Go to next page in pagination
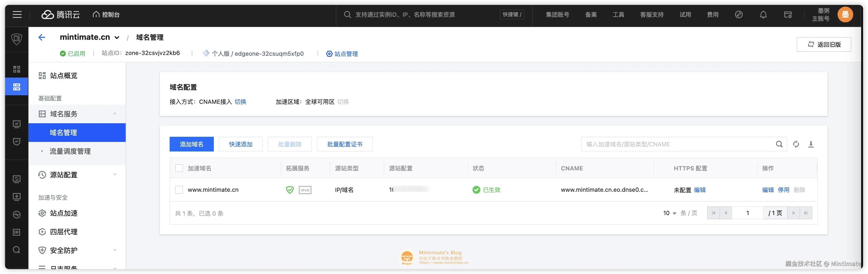This screenshot has height=274, width=868. coord(794,213)
